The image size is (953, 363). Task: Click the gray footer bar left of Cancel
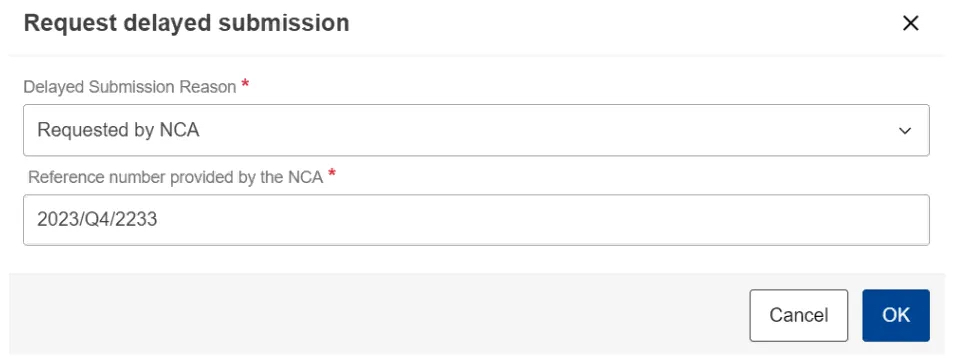(377, 314)
